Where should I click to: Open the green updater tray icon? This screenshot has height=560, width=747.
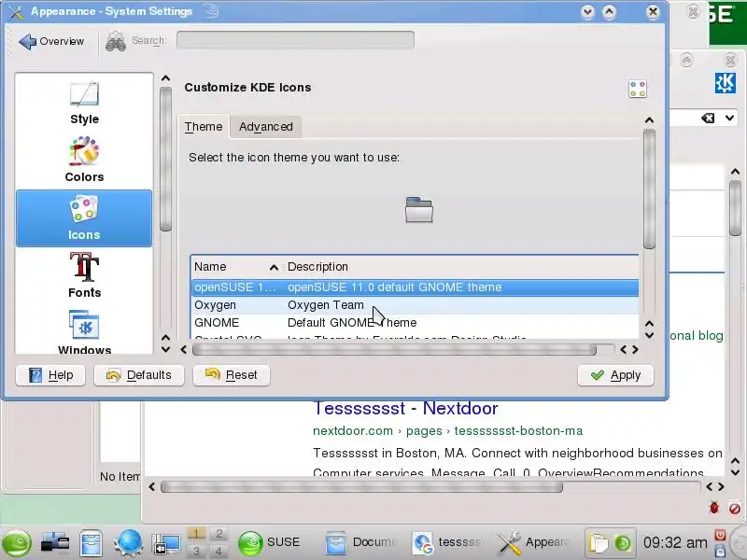point(622,543)
